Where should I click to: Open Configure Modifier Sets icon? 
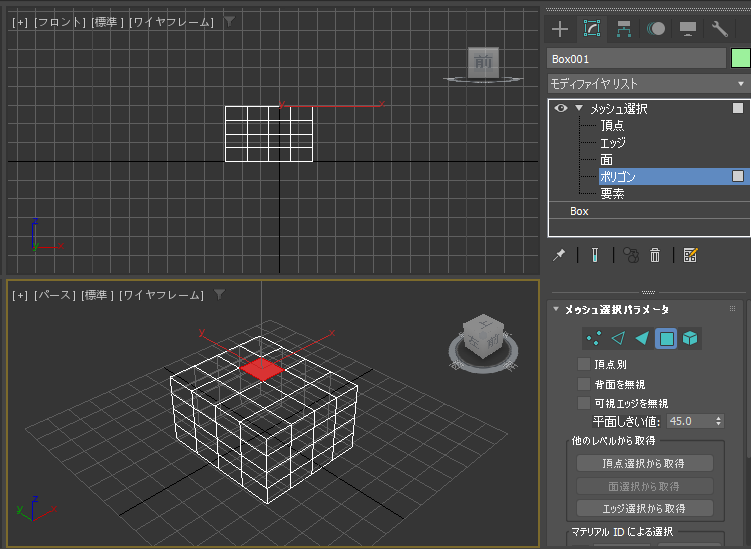[x=690, y=255]
